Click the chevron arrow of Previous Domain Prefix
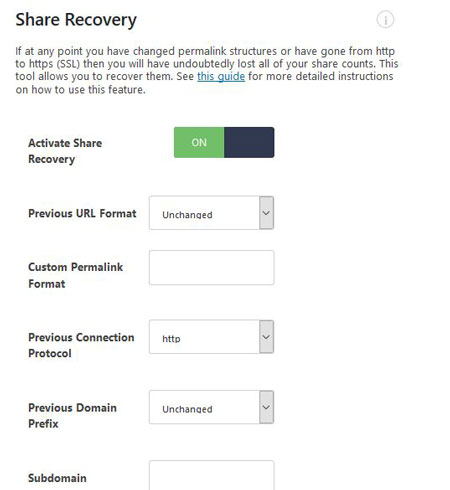 click(x=266, y=407)
